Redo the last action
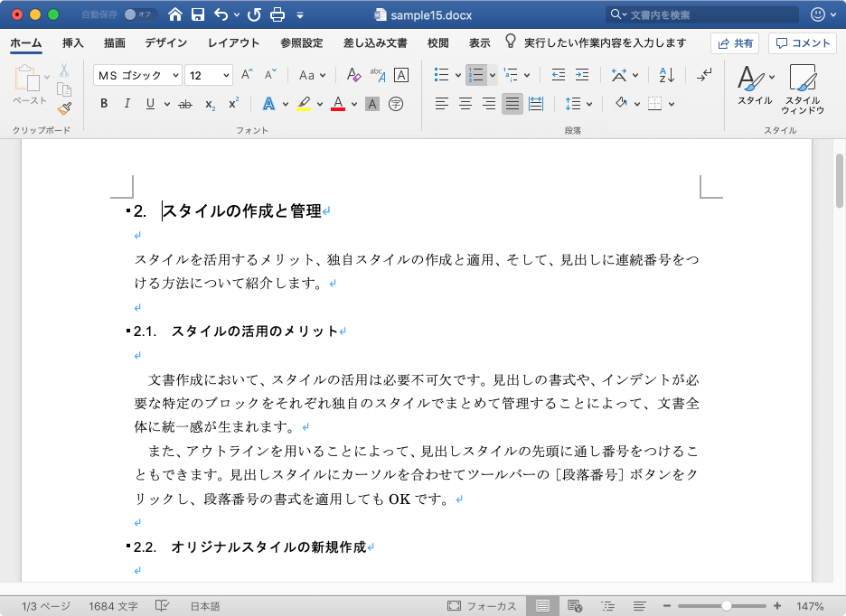 coord(254,14)
